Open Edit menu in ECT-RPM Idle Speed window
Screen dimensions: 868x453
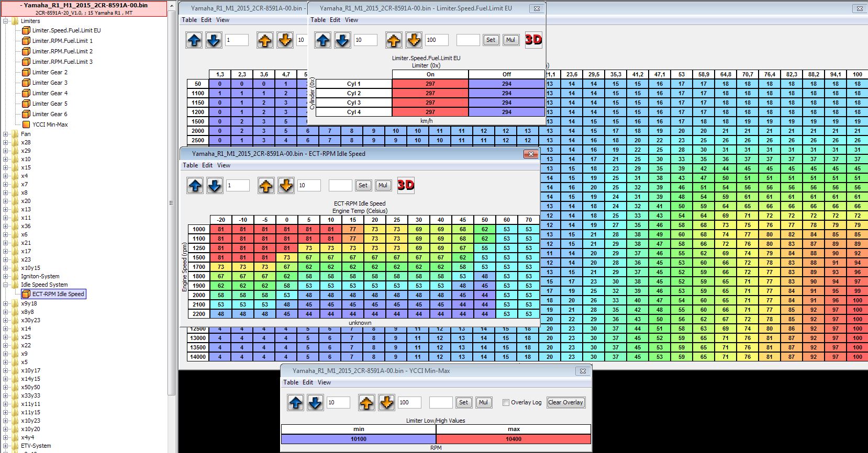[207, 165]
